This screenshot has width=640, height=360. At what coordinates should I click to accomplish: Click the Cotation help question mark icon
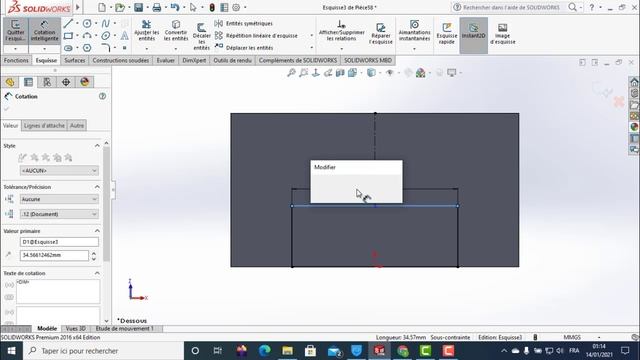[x=102, y=96]
